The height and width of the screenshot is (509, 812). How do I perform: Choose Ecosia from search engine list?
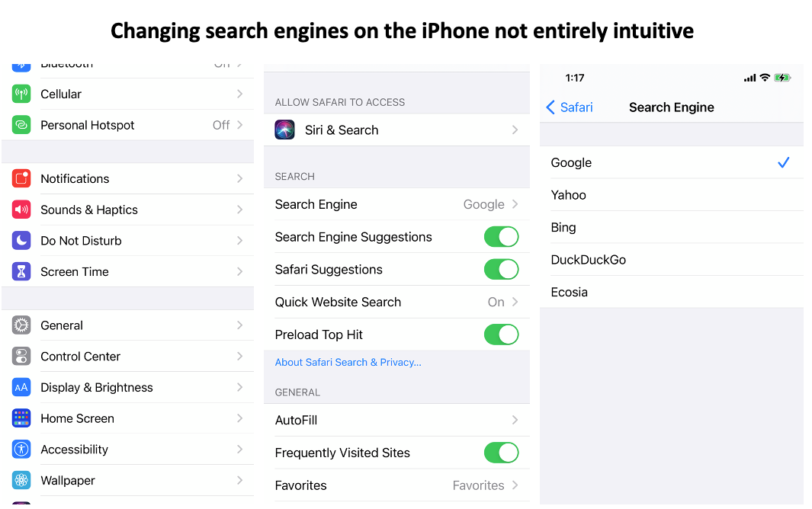570,293
